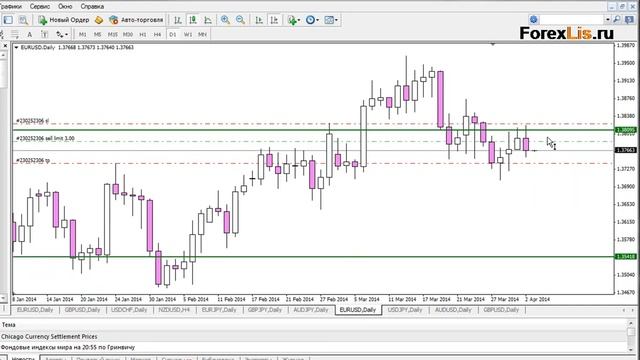Viewport: 640px width, 360px height.
Task: Toggle chart auto scroll icon
Action: tap(259, 20)
